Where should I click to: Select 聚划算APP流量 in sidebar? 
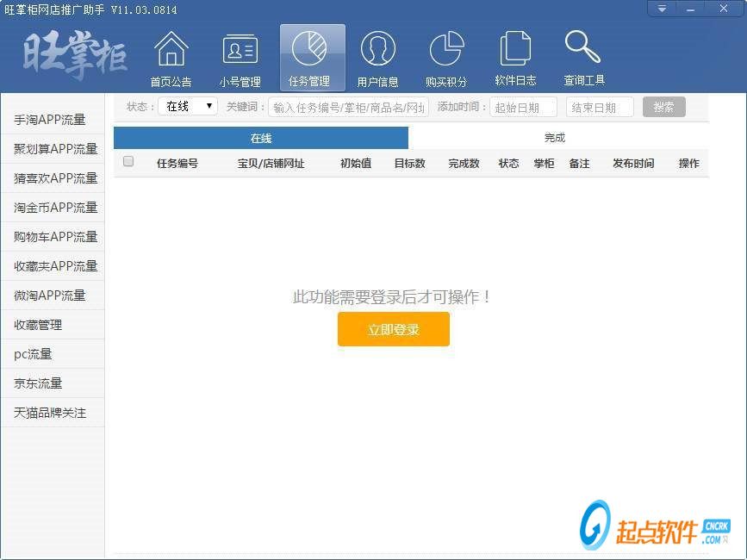point(53,149)
